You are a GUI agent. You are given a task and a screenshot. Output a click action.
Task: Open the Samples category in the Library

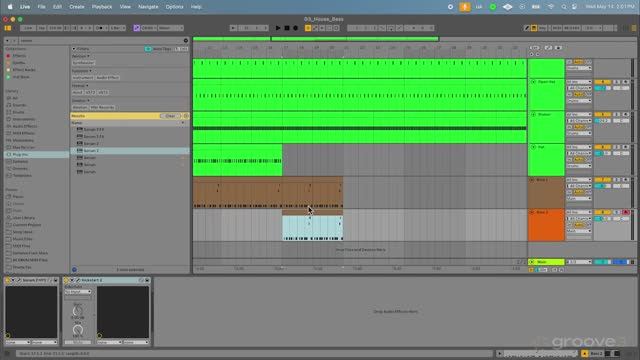click(20, 162)
